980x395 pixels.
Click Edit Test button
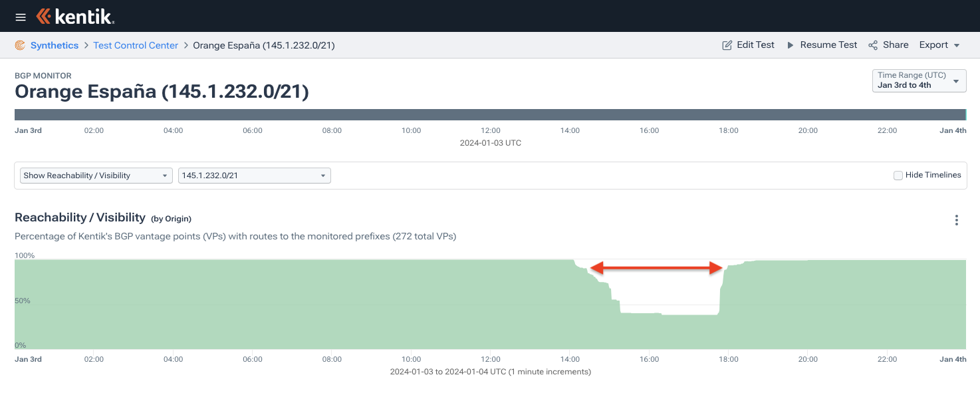[x=749, y=45]
